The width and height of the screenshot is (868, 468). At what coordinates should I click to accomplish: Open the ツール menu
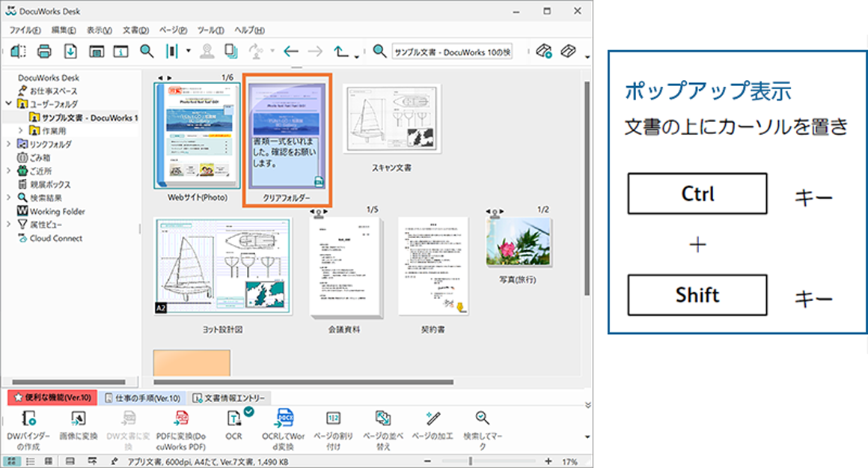coord(211,30)
